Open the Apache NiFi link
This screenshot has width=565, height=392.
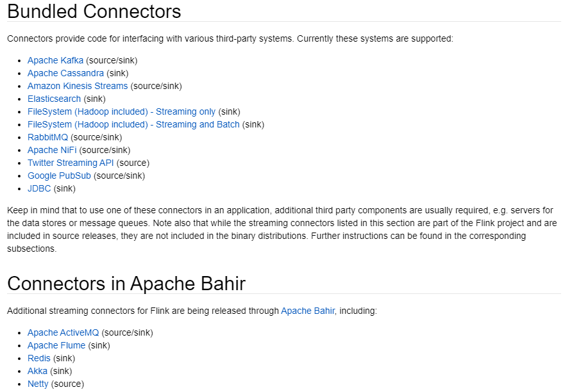click(52, 150)
